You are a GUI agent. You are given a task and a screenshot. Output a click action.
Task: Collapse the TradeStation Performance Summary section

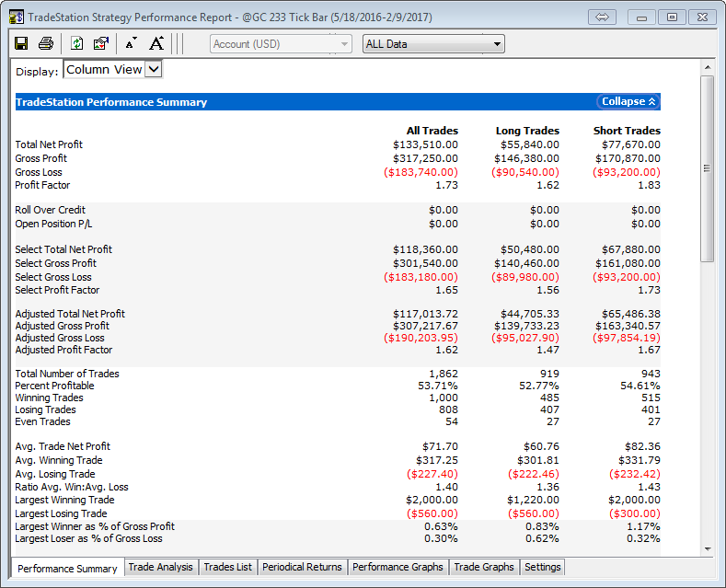click(x=628, y=101)
